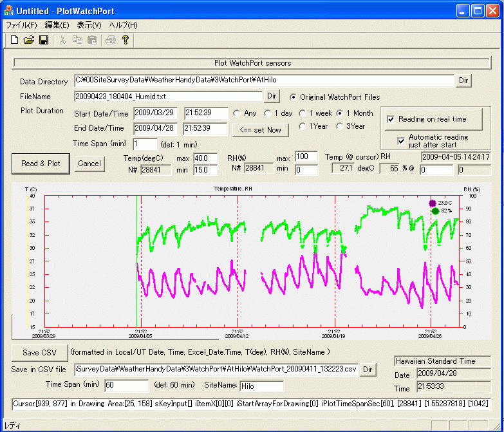Image resolution: width=504 pixels, height=432 pixels.
Task: Click the Save CSV button
Action: [x=39, y=352]
